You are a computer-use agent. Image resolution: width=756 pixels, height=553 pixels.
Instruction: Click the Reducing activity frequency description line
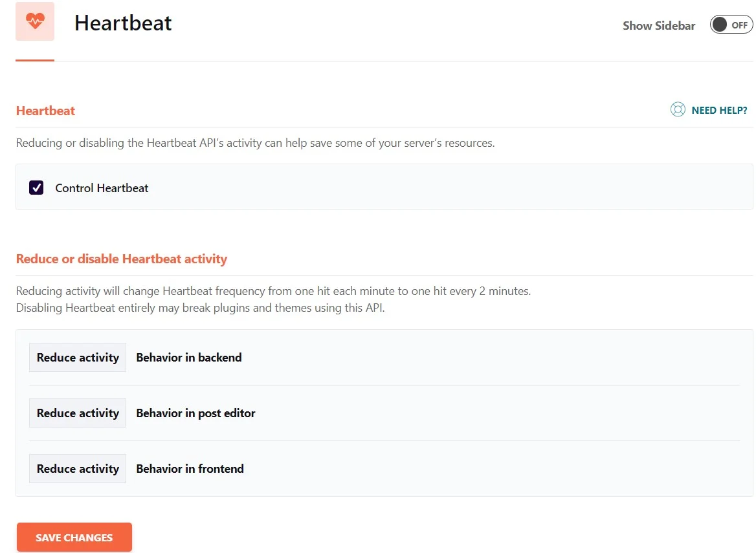coord(273,291)
